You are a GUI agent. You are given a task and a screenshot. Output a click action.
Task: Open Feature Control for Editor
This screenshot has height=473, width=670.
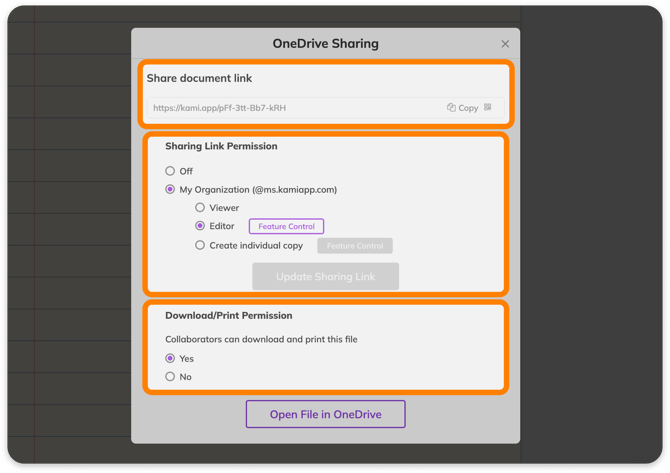click(x=286, y=226)
